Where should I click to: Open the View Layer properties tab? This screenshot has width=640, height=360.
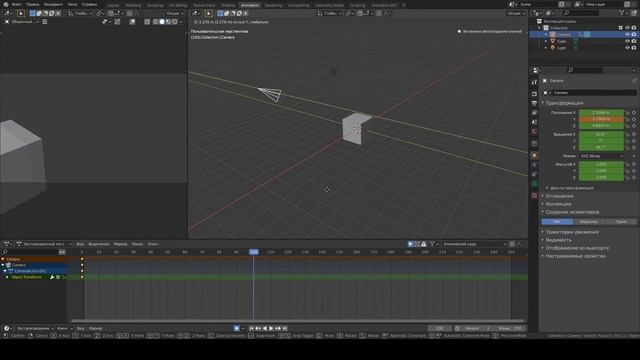[534, 113]
